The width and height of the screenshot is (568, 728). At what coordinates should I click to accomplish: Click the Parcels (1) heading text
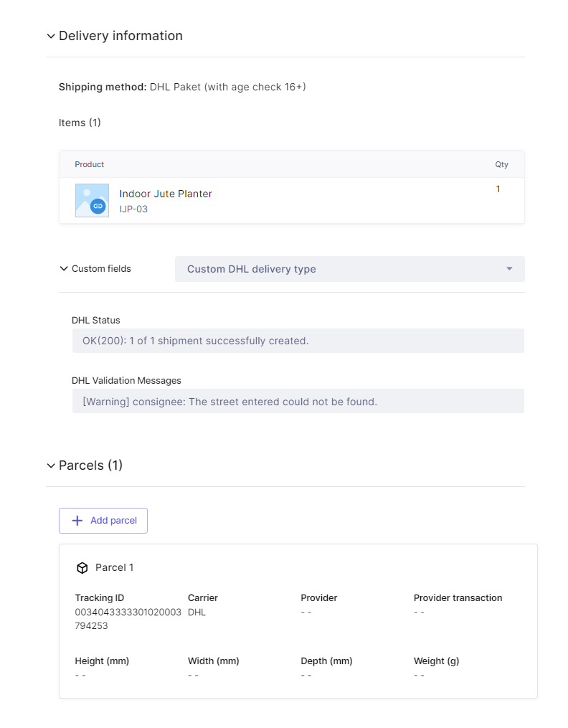coord(90,465)
